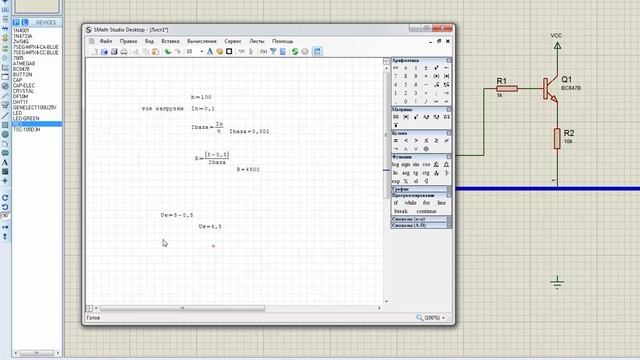Click the Print icon in SMath toolbar
The image size is (640, 360).
[x=124, y=51]
